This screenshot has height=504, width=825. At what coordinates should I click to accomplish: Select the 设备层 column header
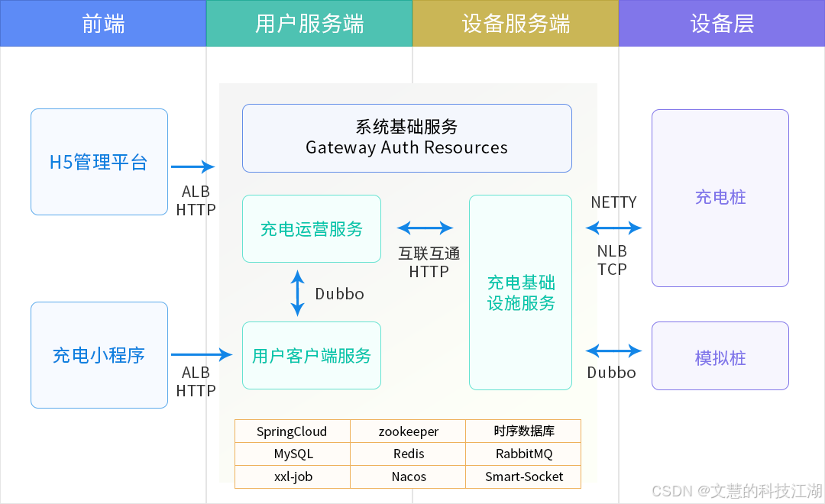click(x=722, y=23)
